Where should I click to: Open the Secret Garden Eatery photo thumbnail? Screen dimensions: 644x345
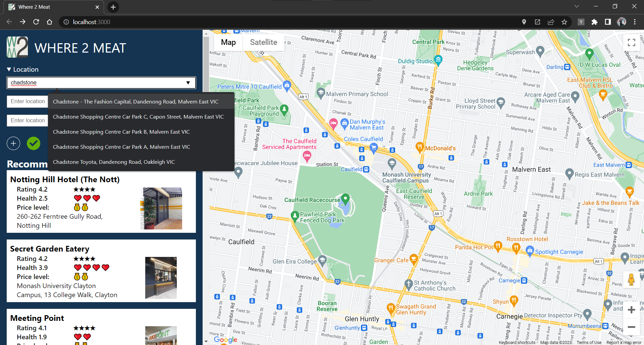[x=161, y=278]
